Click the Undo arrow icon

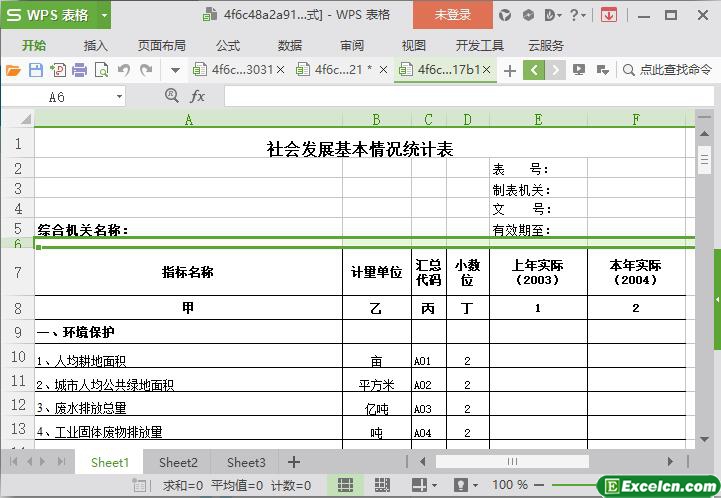point(124,70)
